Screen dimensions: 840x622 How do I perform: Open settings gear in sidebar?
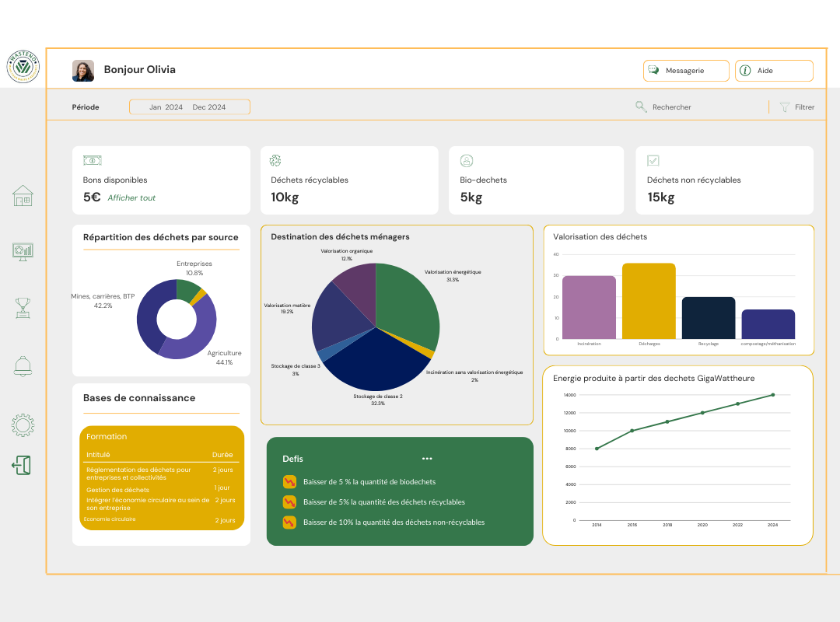[x=23, y=425]
